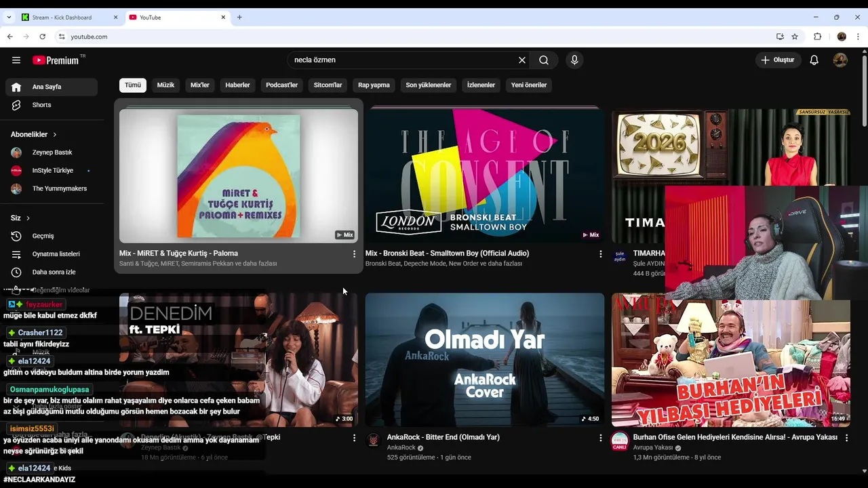Clear the search box with the X icon

[522, 60]
